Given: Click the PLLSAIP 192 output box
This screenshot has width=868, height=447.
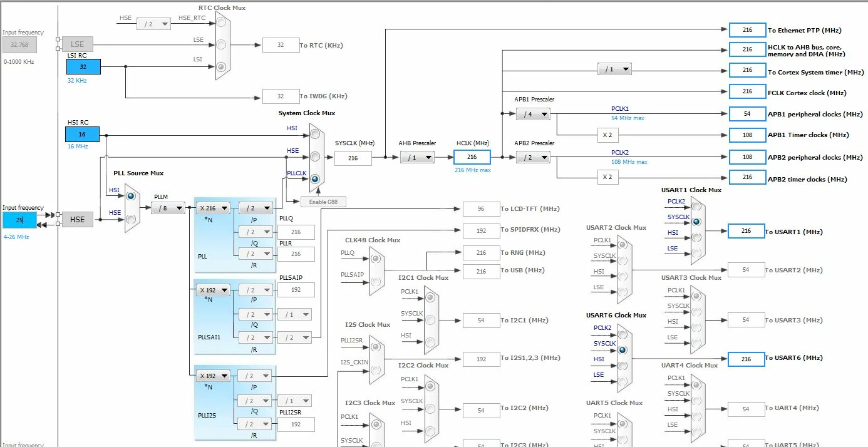Looking at the screenshot, I should (x=296, y=290).
